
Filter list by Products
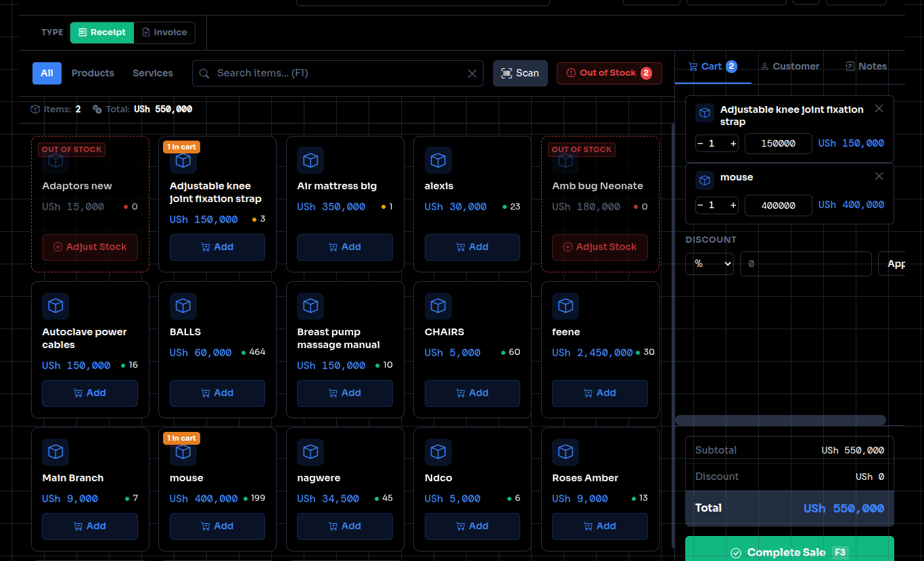[93, 73]
